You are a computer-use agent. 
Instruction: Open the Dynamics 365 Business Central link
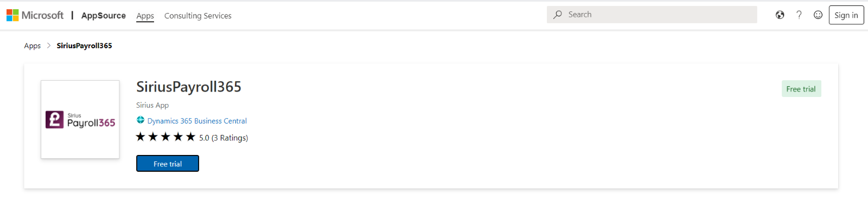click(197, 121)
